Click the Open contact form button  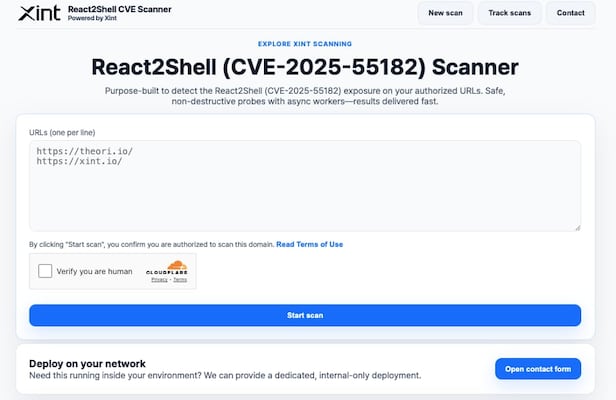click(538, 369)
